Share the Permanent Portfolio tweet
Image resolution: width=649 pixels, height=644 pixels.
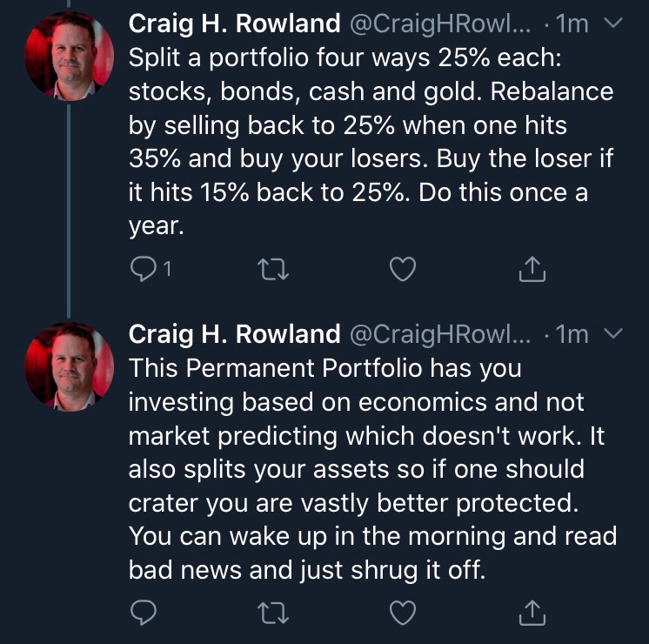pos(532,612)
